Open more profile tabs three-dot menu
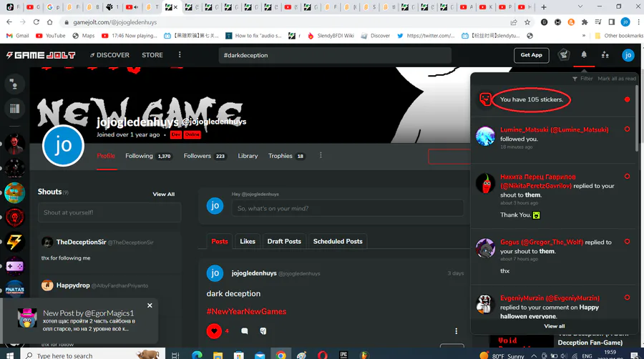 (321, 155)
